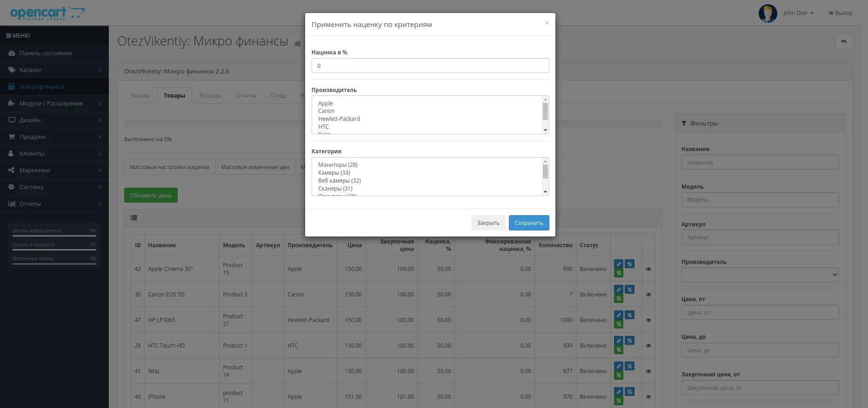Open the John Doe user dropdown
Screen dimensions: 868x408
(x=798, y=13)
